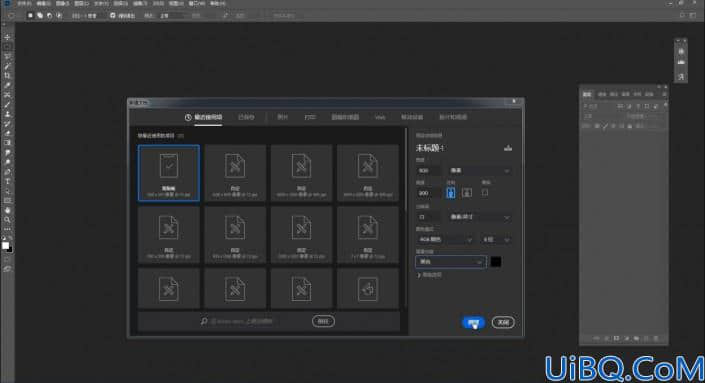This screenshot has height=383, width=705.
Task: Click the create new layer icon
Action: 646,338
